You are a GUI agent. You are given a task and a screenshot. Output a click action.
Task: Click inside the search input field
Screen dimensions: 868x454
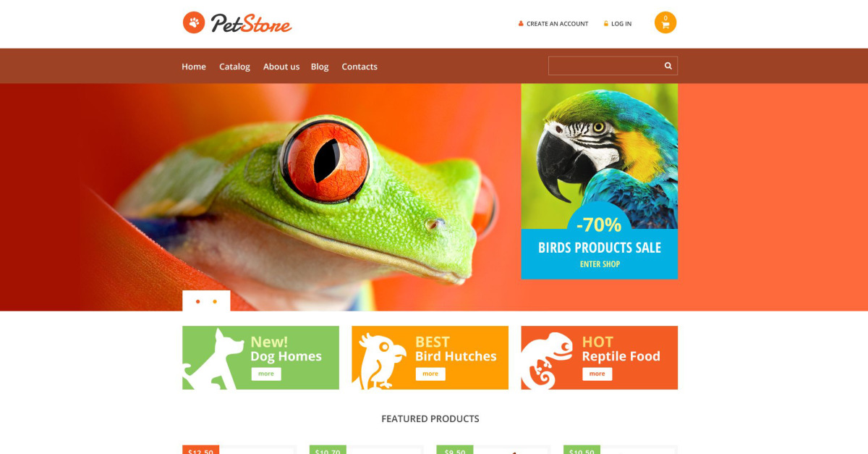point(605,66)
